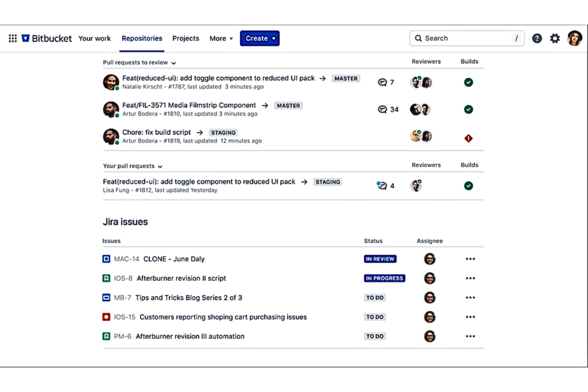Click assignee avatar for IOS-8

[x=429, y=278]
